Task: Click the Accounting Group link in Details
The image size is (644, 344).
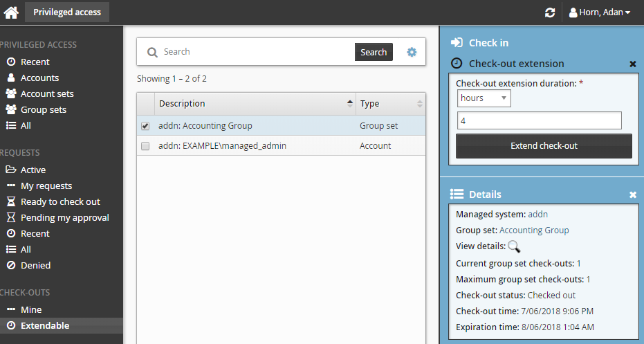Action: [x=534, y=230]
